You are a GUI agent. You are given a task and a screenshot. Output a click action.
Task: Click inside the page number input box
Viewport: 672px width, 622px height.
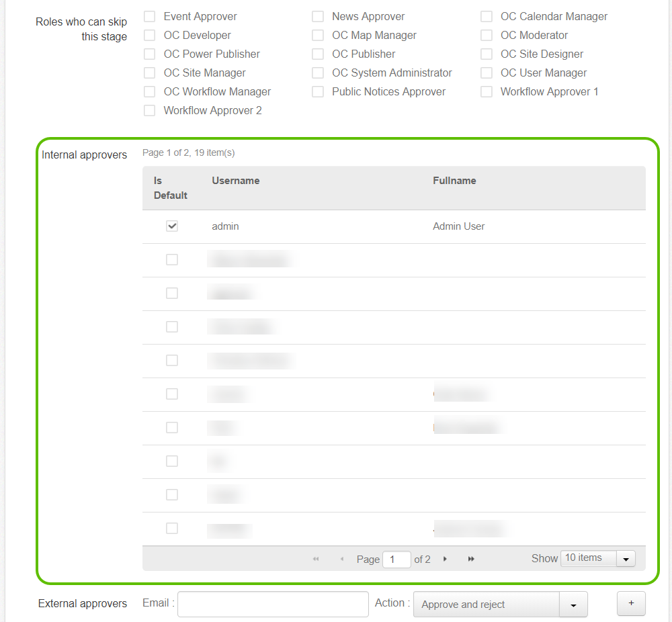click(x=396, y=559)
